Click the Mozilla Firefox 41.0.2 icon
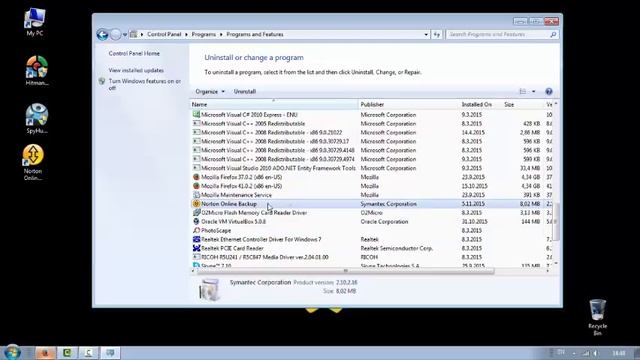The height and width of the screenshot is (360, 640). click(x=196, y=186)
